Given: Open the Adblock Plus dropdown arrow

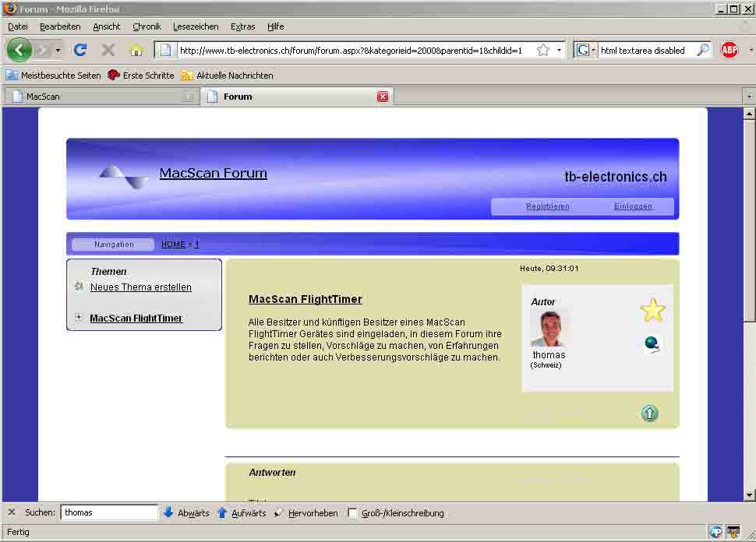Looking at the screenshot, I should click(751, 50).
